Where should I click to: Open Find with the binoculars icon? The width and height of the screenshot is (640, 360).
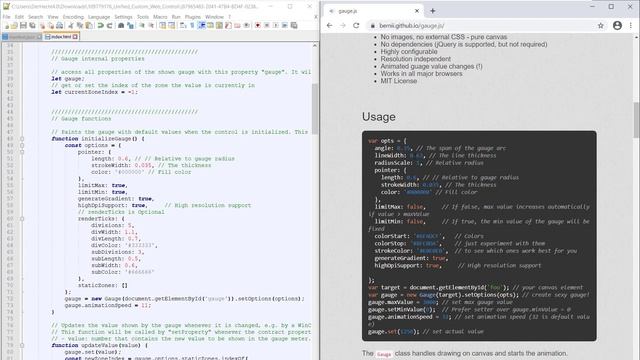121,25
